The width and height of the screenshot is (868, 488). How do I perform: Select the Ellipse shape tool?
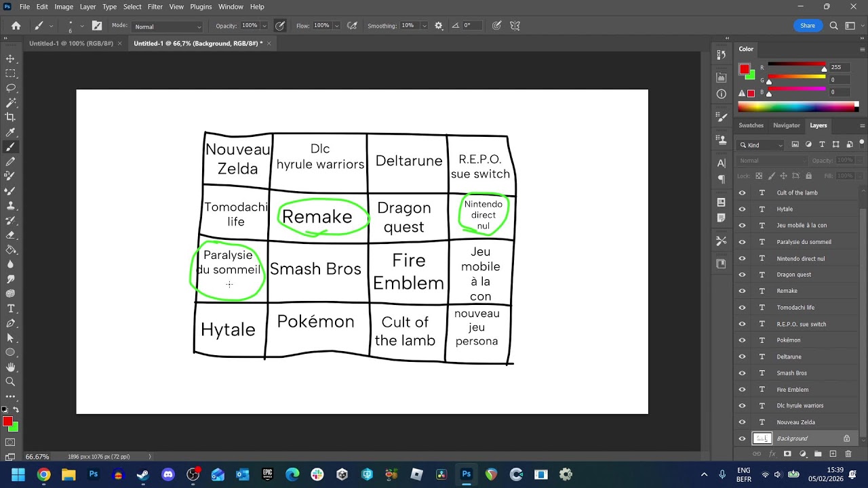tap(10, 352)
